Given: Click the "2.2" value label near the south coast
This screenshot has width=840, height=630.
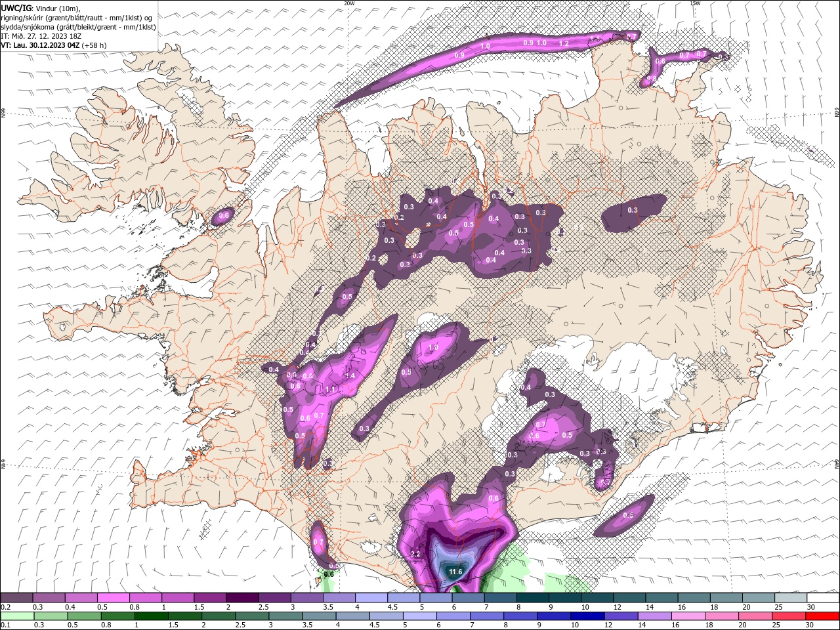Looking at the screenshot, I should (415, 555).
